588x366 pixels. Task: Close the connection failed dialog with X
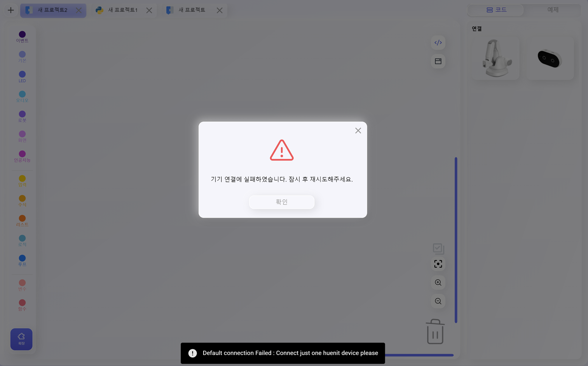pos(358,130)
